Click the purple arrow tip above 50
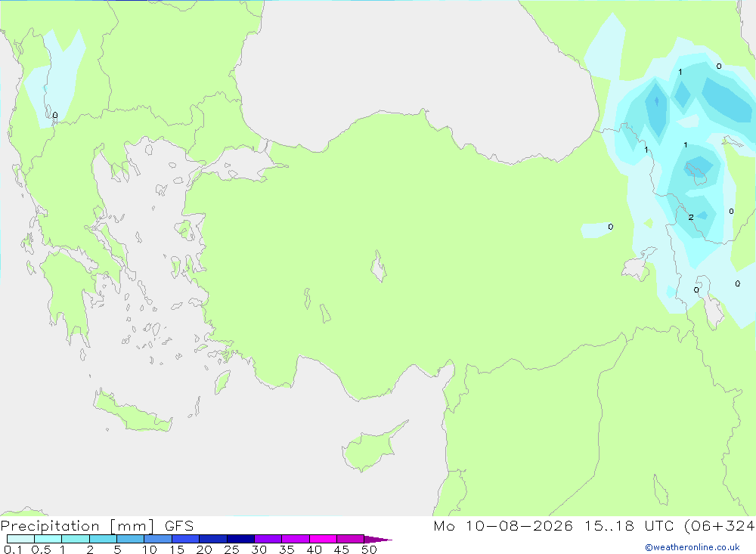 (377, 539)
